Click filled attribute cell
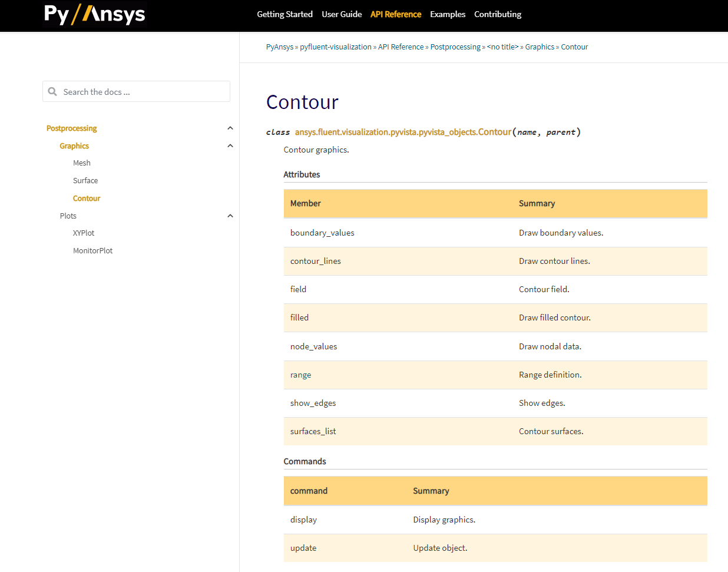 [299, 318]
